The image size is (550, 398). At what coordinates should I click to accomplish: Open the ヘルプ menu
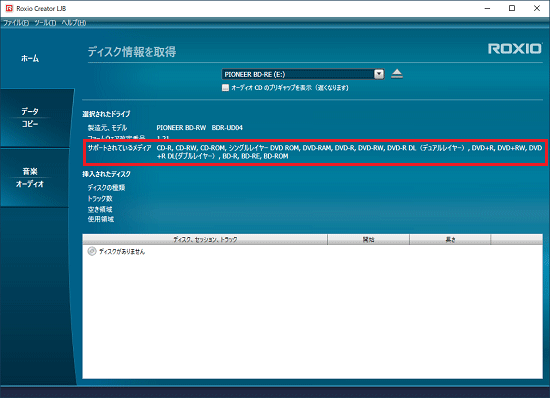coord(74,23)
